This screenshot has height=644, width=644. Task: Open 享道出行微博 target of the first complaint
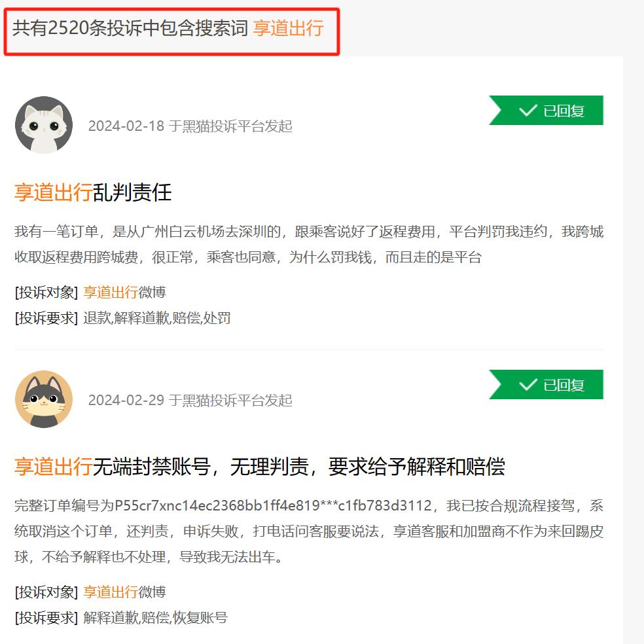click(124, 293)
